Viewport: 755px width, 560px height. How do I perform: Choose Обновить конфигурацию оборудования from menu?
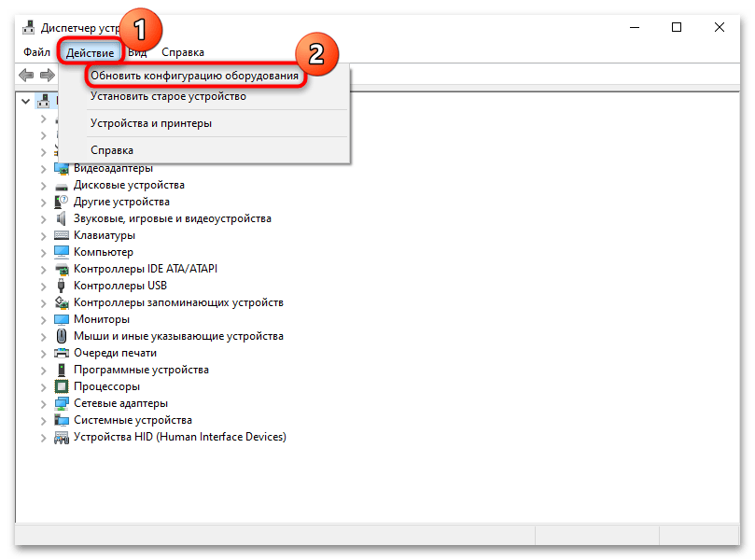(194, 75)
